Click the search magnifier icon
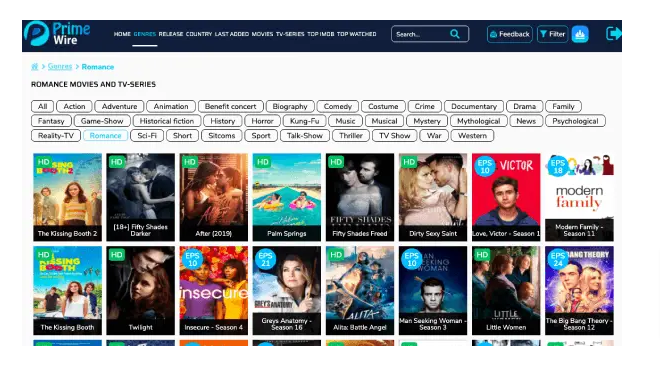This screenshot has height=365, width=660. click(x=455, y=34)
